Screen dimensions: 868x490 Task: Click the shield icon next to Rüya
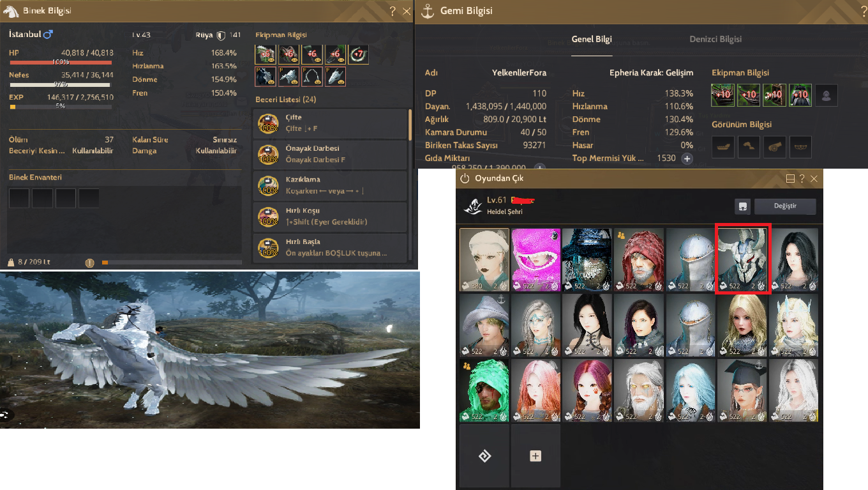pos(221,35)
